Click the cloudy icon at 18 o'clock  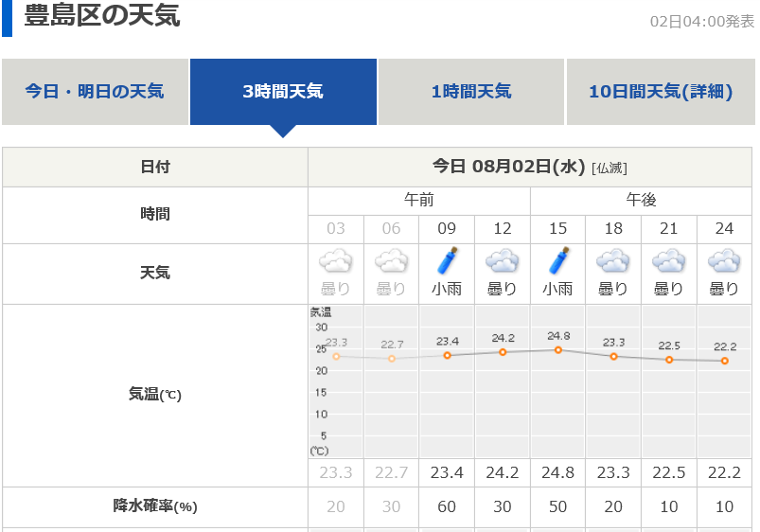coord(613,260)
